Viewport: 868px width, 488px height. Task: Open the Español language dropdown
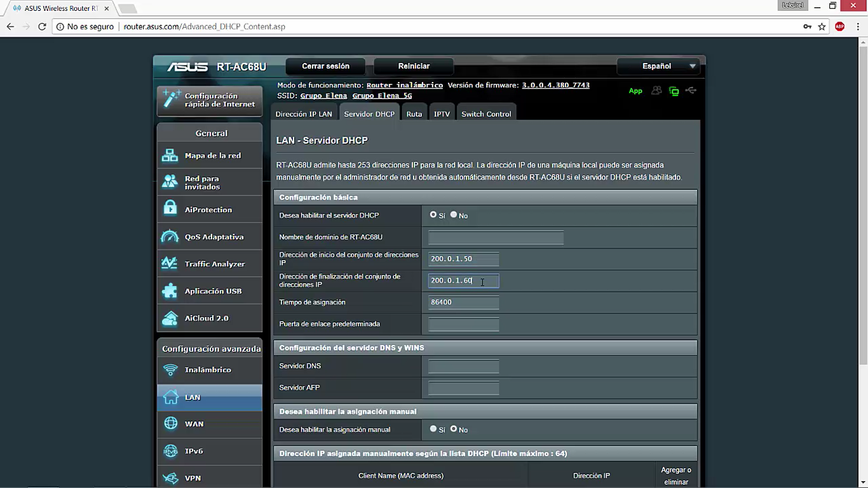[x=661, y=66]
